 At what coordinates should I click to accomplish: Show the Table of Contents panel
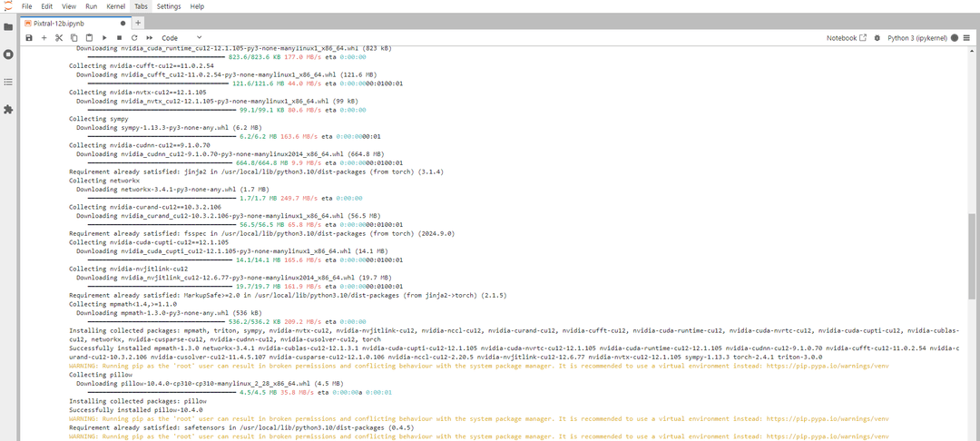[x=8, y=82]
